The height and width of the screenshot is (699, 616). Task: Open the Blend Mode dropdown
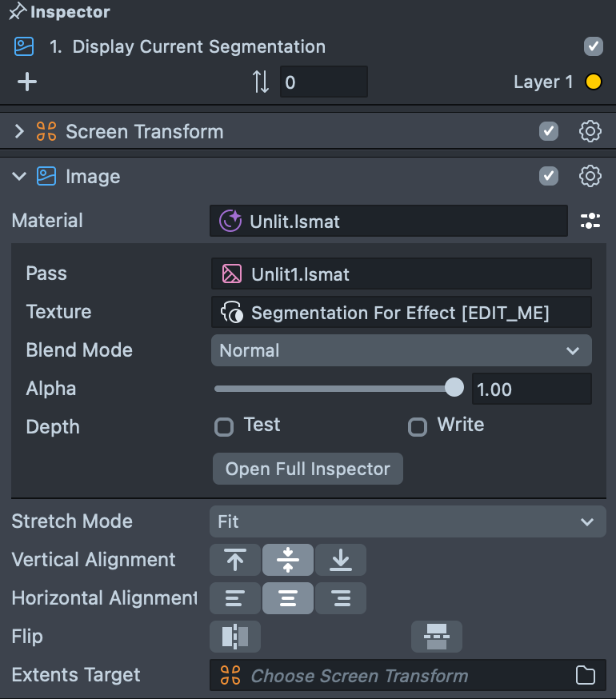(x=401, y=350)
